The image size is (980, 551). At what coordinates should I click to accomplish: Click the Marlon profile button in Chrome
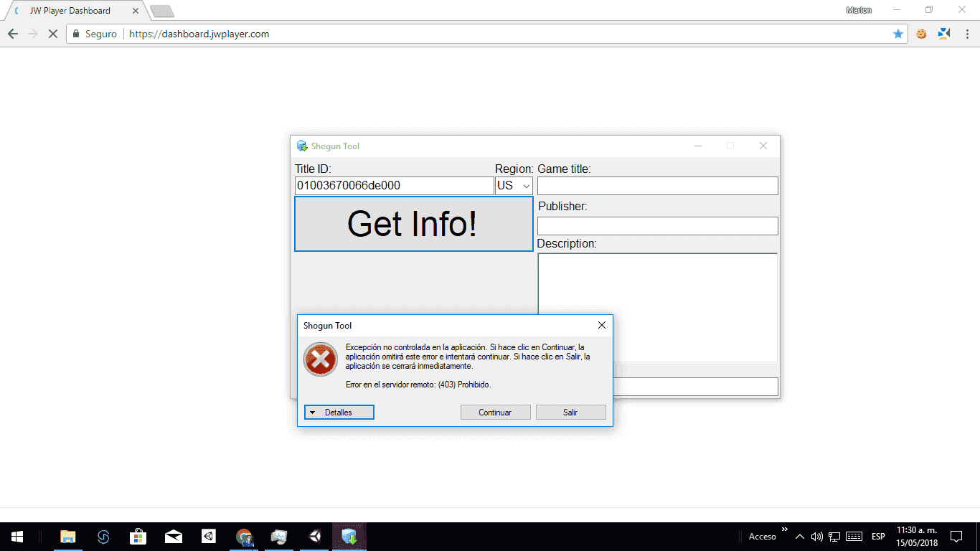click(859, 10)
